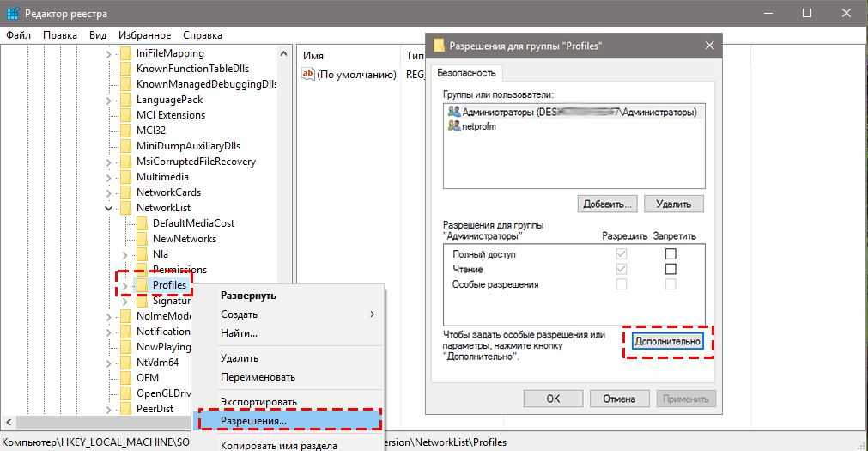Viewport: 868px width, 451px height.
Task: Open the Избранное menu
Action: (x=144, y=35)
